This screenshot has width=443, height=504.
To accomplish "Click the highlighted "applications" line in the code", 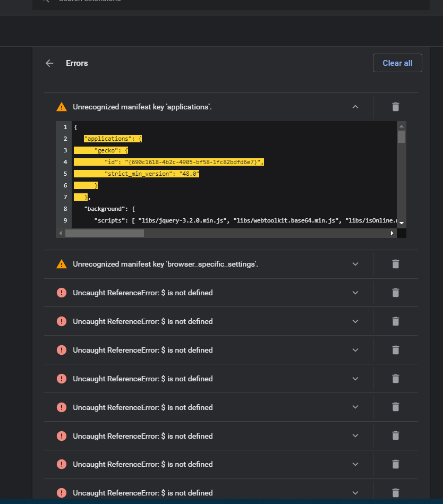I will point(113,139).
